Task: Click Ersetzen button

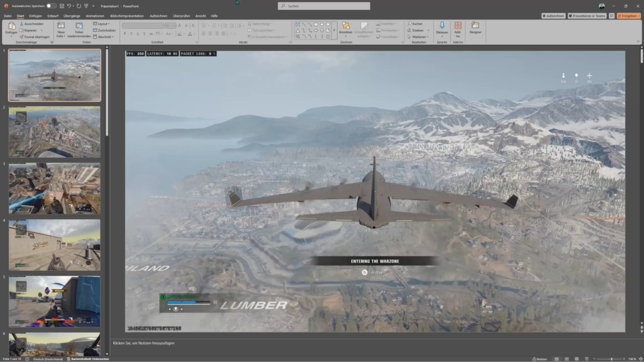Action: (x=416, y=30)
